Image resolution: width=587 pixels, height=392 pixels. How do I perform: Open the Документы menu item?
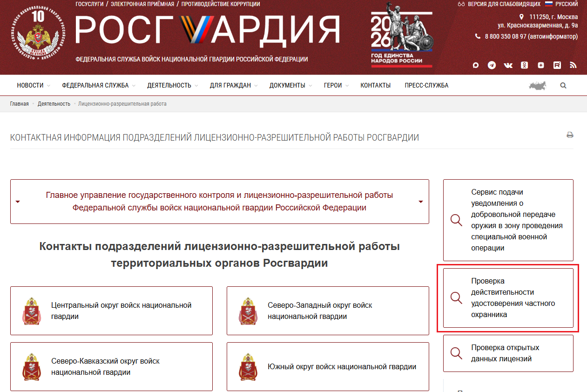click(x=287, y=86)
